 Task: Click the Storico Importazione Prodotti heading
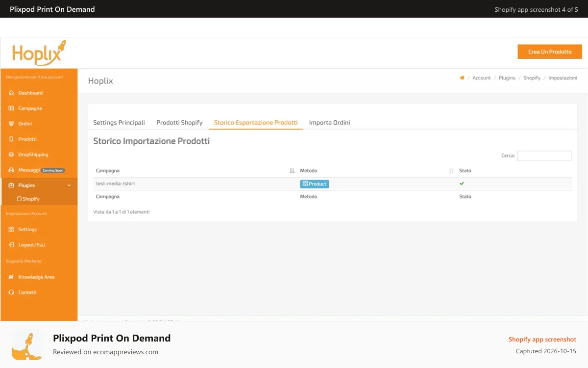pyautogui.click(x=151, y=141)
